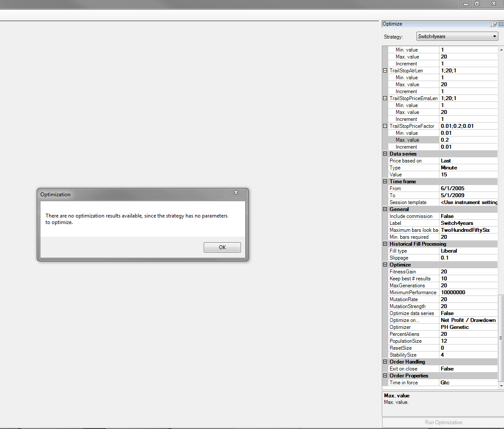Click OK in the Optimization dialog
The image size is (504, 429).
(222, 247)
